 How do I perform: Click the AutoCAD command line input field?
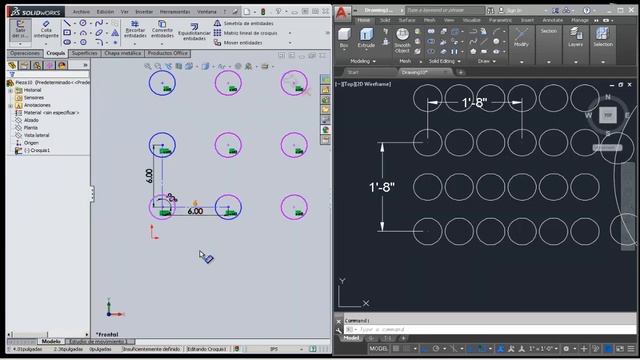(490, 329)
